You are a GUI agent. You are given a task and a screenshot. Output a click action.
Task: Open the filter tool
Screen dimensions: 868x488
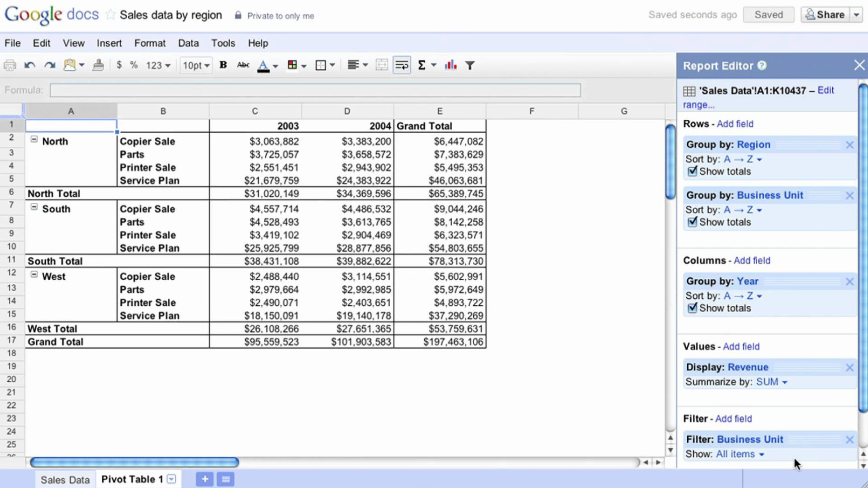pos(469,65)
